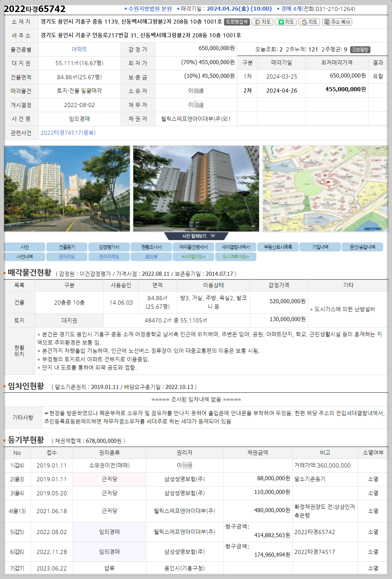
Task: Click 거래가액:360,000,000 note
Action: pos(322,465)
